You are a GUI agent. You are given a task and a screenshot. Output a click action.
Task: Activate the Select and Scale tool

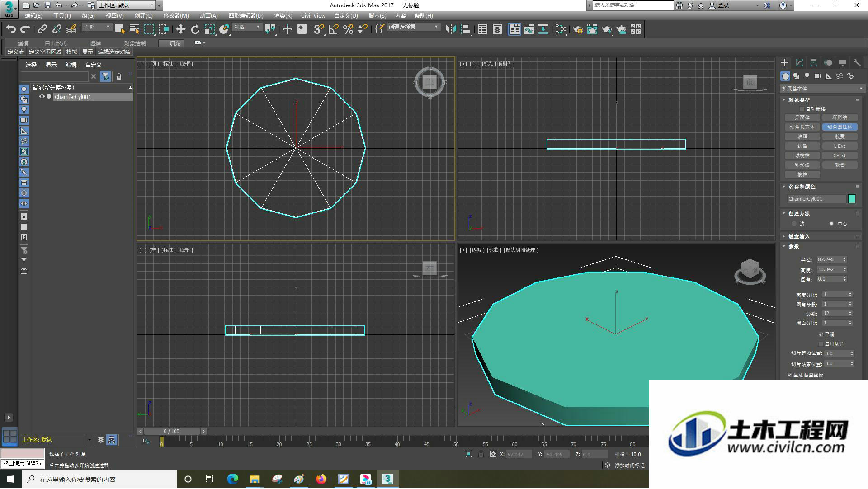click(x=209, y=29)
